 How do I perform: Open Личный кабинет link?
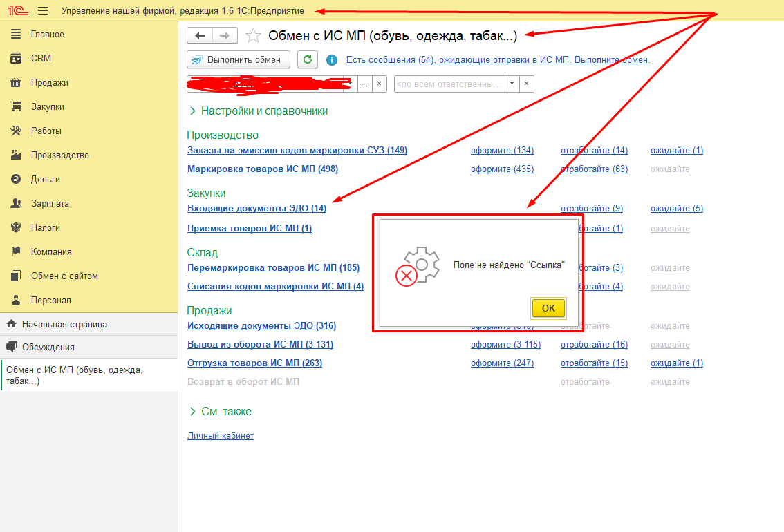221,436
